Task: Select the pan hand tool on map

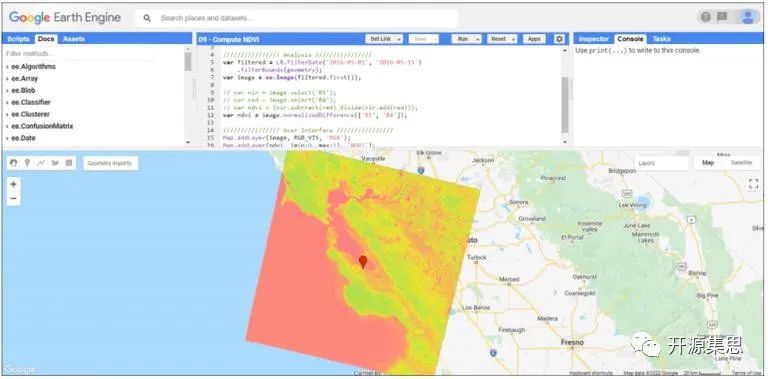Action: pos(13,163)
